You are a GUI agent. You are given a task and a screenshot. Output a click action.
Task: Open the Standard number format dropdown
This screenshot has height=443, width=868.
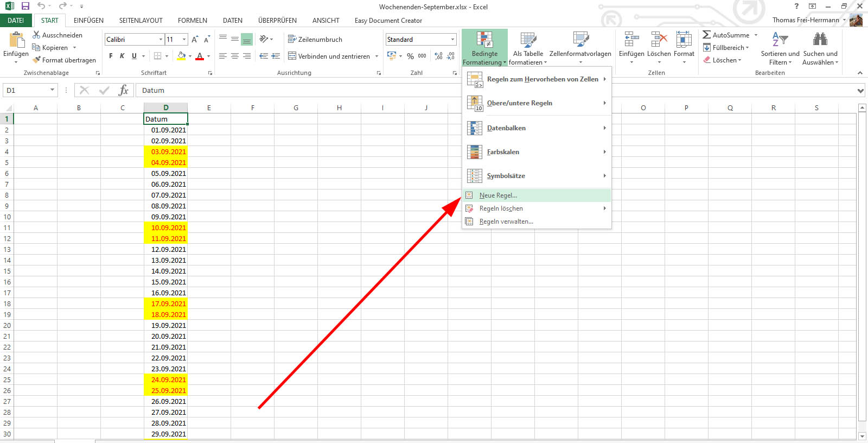coord(452,40)
